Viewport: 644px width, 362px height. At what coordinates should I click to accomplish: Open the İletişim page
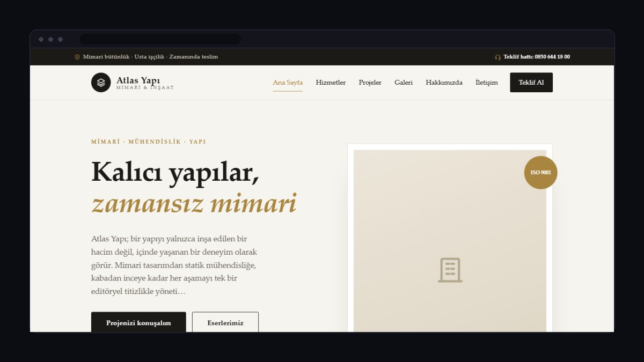click(x=487, y=83)
